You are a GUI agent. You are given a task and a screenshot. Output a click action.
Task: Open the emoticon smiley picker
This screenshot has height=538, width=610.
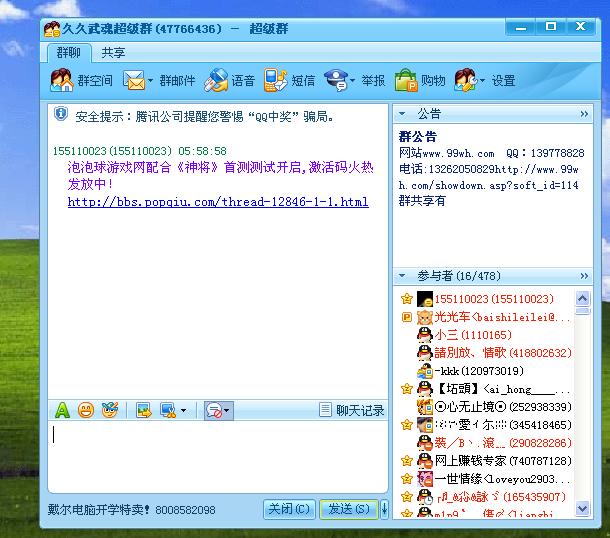(86, 410)
